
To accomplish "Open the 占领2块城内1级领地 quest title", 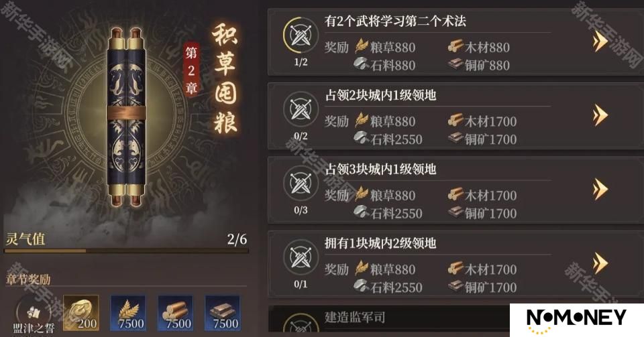I will coord(380,95).
